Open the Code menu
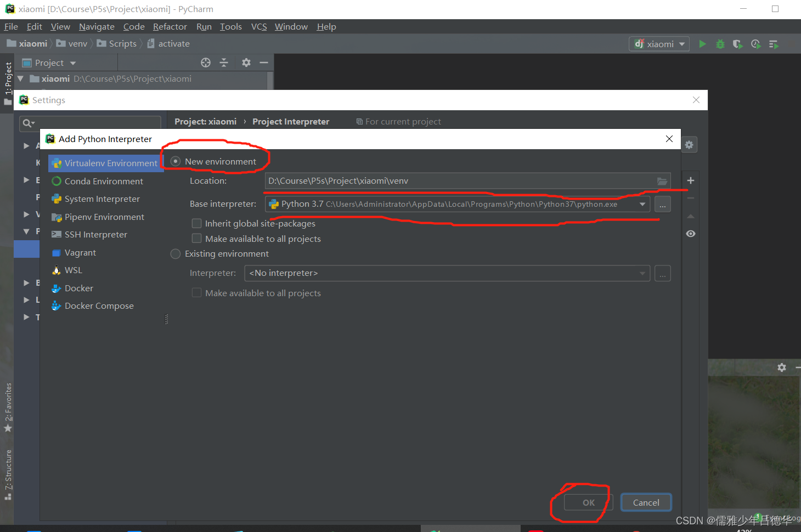This screenshot has height=532, width=801. [134, 26]
